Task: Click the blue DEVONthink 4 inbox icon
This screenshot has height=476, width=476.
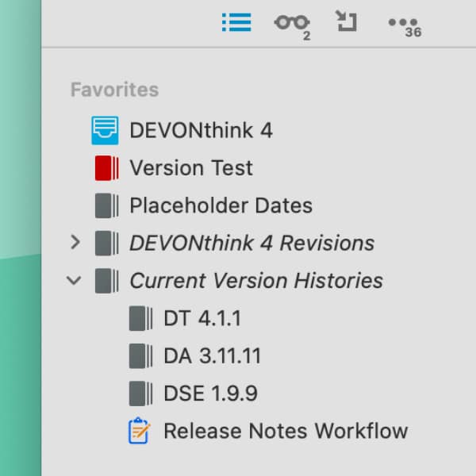Action: (105, 130)
